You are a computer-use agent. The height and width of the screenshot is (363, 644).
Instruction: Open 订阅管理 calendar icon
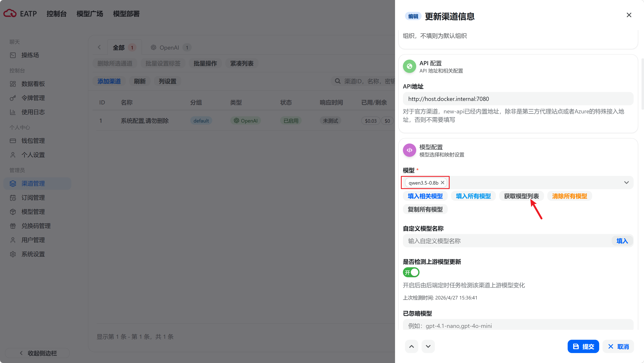(13, 198)
